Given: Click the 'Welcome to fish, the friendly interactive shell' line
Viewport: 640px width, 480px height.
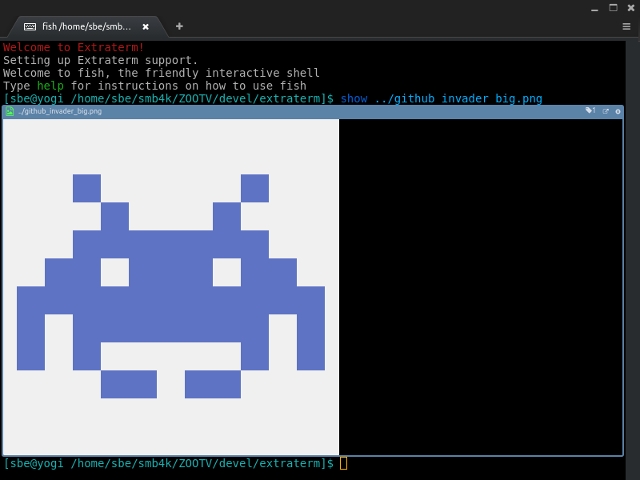Looking at the screenshot, I should point(161,73).
